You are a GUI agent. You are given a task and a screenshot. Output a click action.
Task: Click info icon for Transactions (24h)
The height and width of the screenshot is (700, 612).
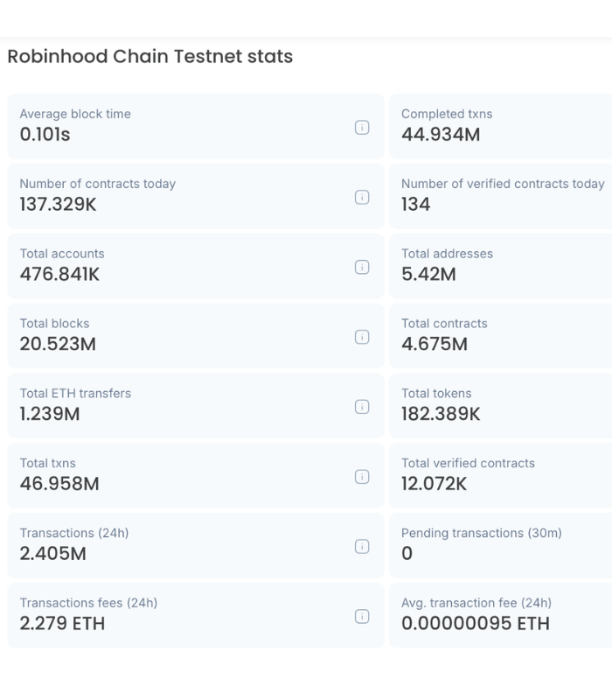[x=362, y=546]
